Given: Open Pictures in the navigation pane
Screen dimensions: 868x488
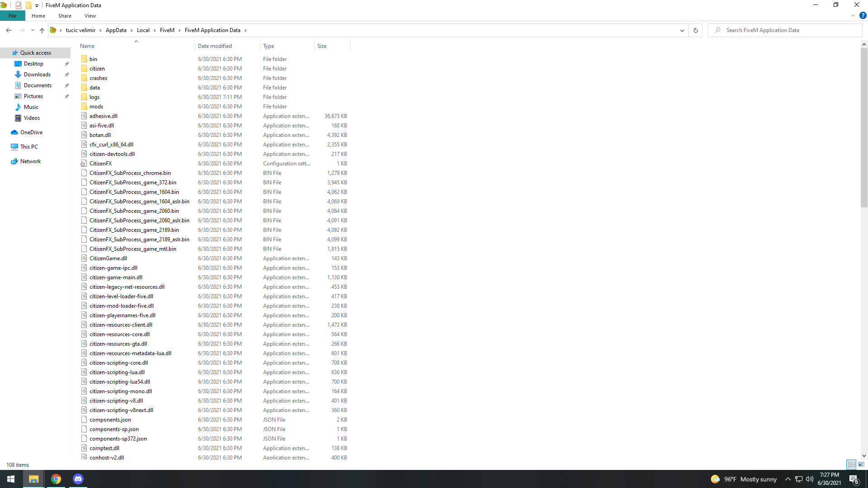Looking at the screenshot, I should point(33,96).
